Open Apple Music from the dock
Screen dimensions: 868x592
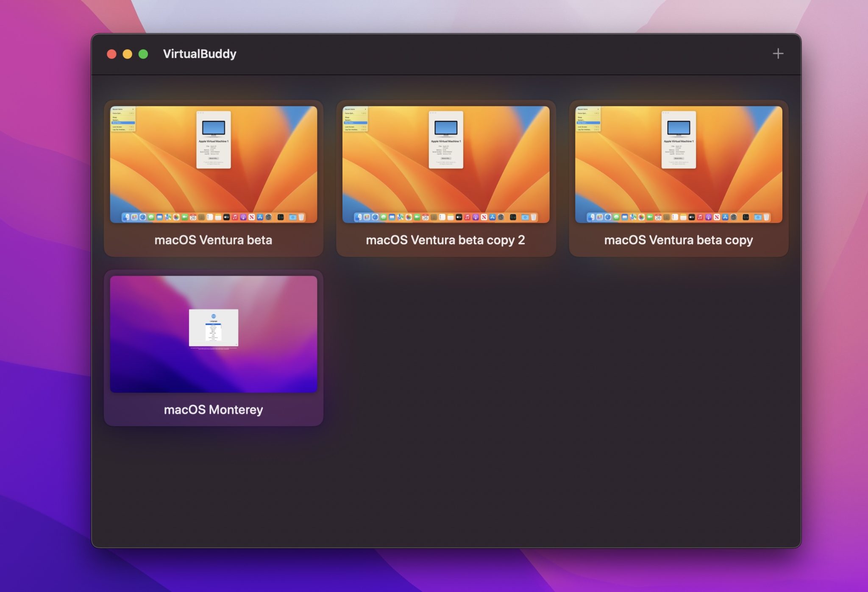[x=234, y=217]
